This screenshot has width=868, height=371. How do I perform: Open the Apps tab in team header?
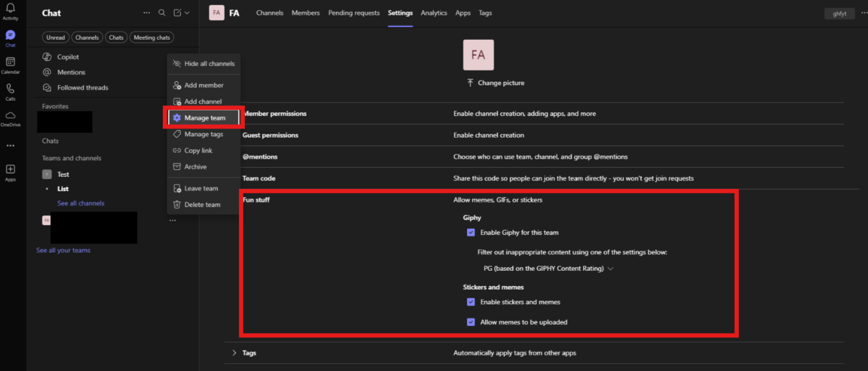pyautogui.click(x=463, y=13)
